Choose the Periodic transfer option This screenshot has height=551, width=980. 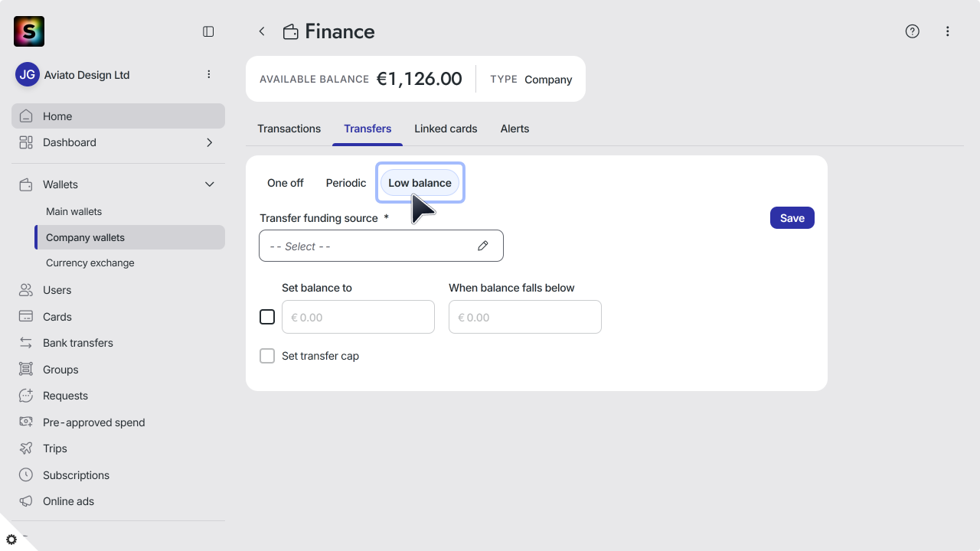tap(346, 183)
